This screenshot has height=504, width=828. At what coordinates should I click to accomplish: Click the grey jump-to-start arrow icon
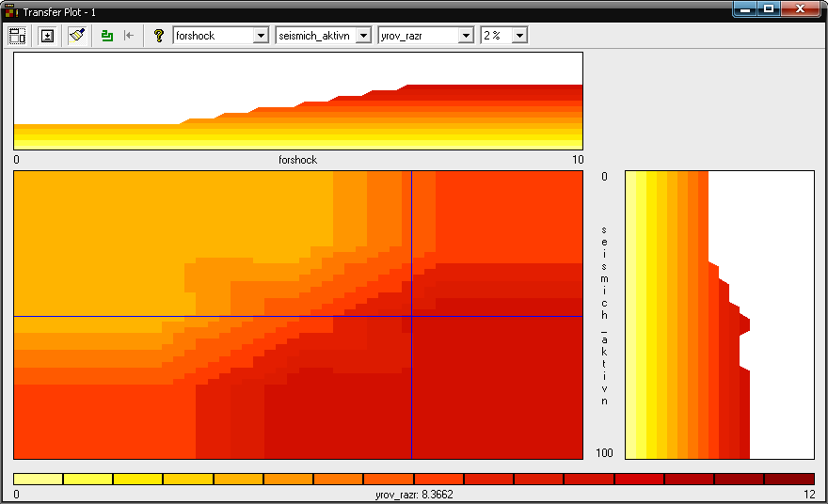[129, 36]
